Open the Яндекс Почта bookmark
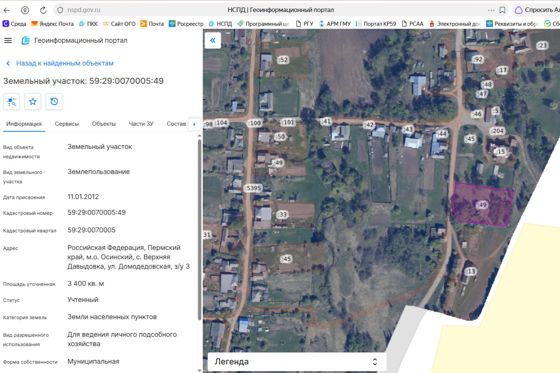The image size is (560, 373). point(52,24)
